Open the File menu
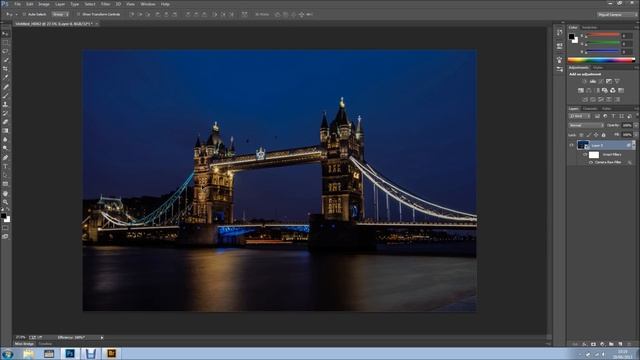640x360 pixels. 18,4
